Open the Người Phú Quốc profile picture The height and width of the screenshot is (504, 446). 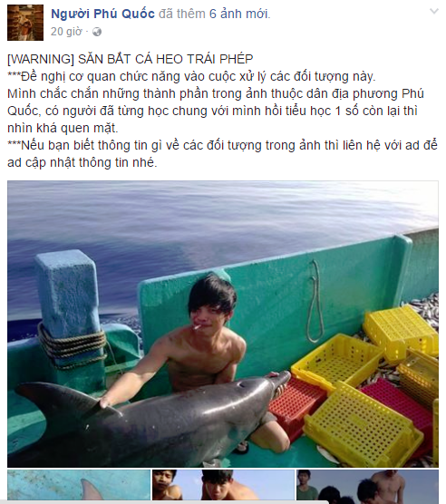click(25, 23)
